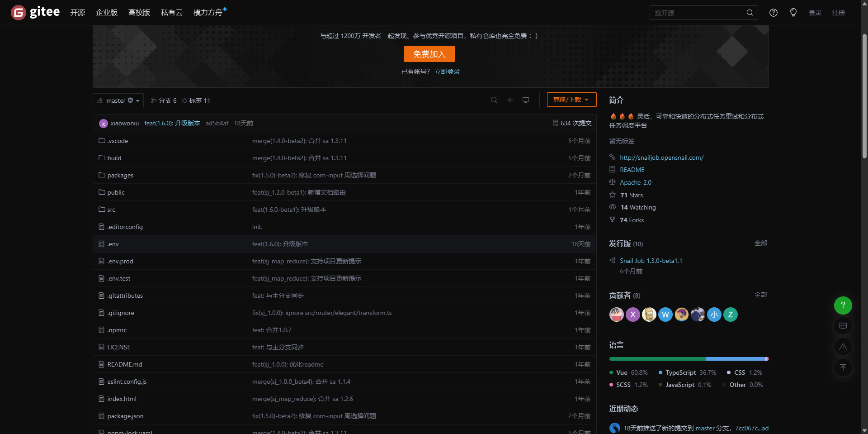Open the snailjob.opensnail.com website link
The image size is (868, 434).
661,157
